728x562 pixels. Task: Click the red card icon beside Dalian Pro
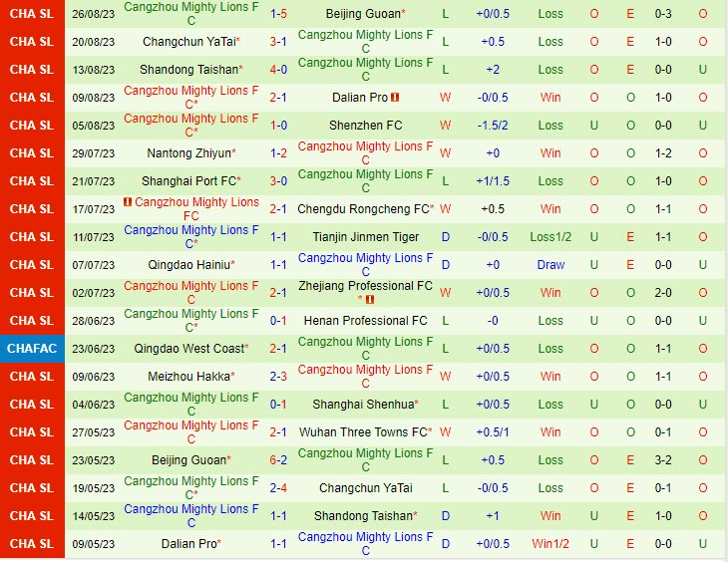[x=395, y=98]
